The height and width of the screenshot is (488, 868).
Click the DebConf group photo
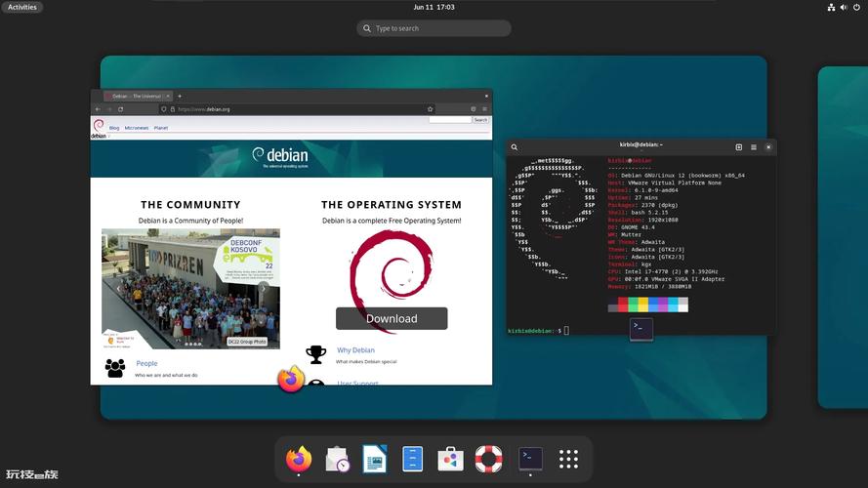tap(190, 289)
